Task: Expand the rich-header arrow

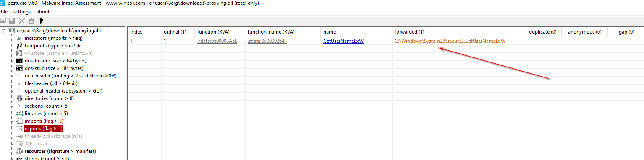Action: coord(19,76)
